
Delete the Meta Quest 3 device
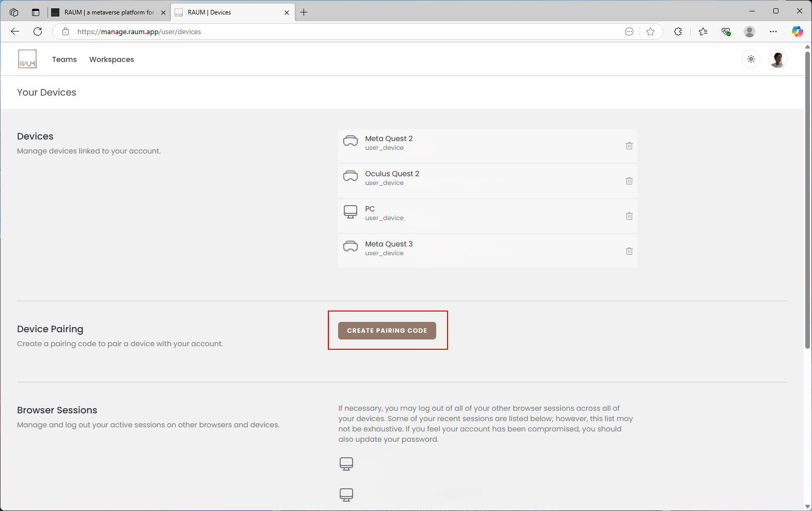coord(629,251)
